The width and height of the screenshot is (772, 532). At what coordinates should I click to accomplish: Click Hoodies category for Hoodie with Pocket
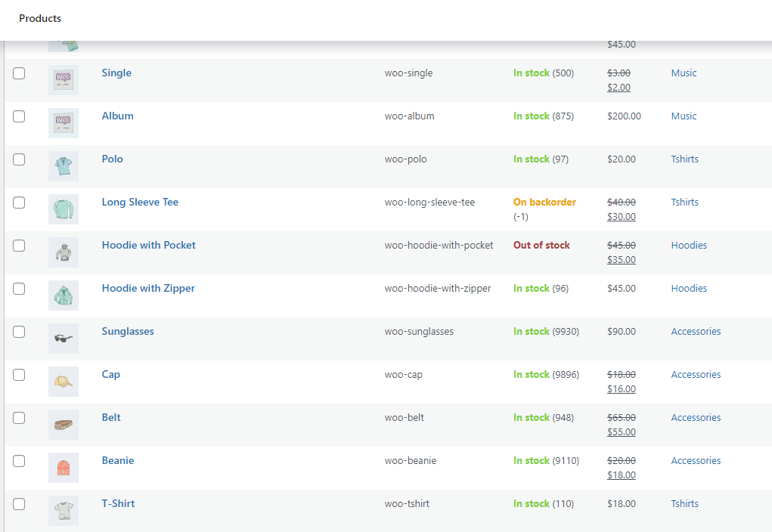pyautogui.click(x=689, y=245)
